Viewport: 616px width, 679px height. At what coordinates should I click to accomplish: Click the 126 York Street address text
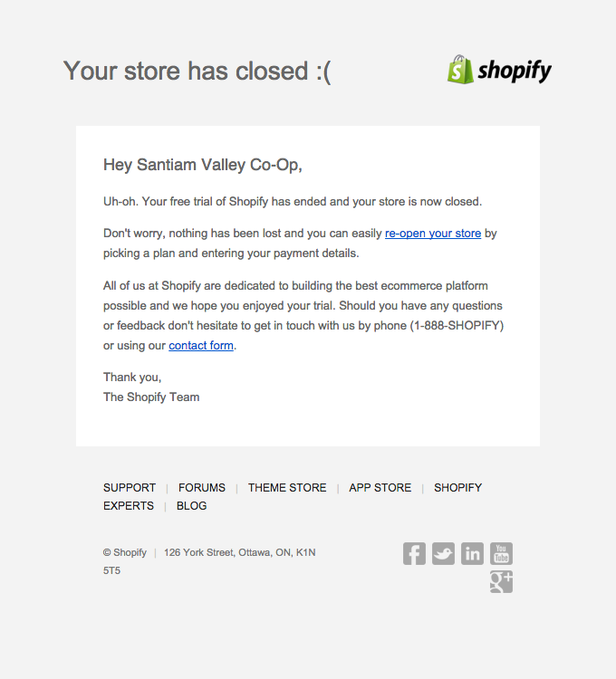pyautogui.click(x=239, y=552)
